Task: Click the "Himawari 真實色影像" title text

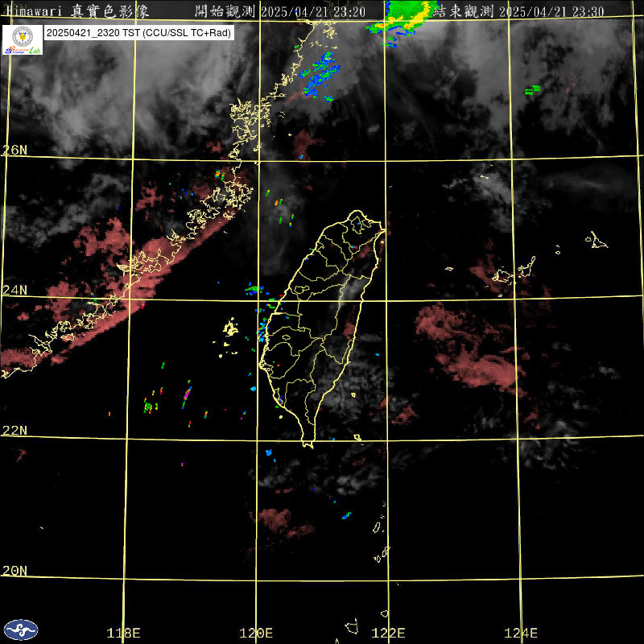Action: tap(78, 11)
